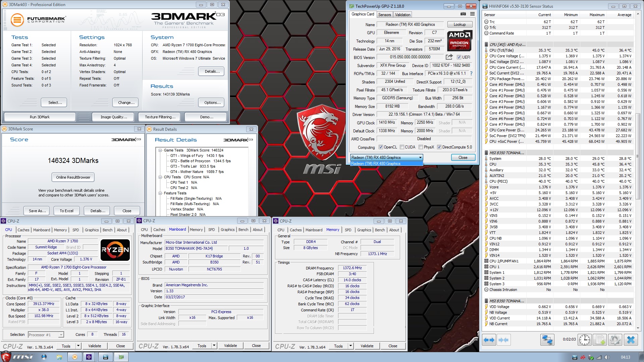
Task: Open Bench tab in left CPU-Z window
Action: [107, 230]
